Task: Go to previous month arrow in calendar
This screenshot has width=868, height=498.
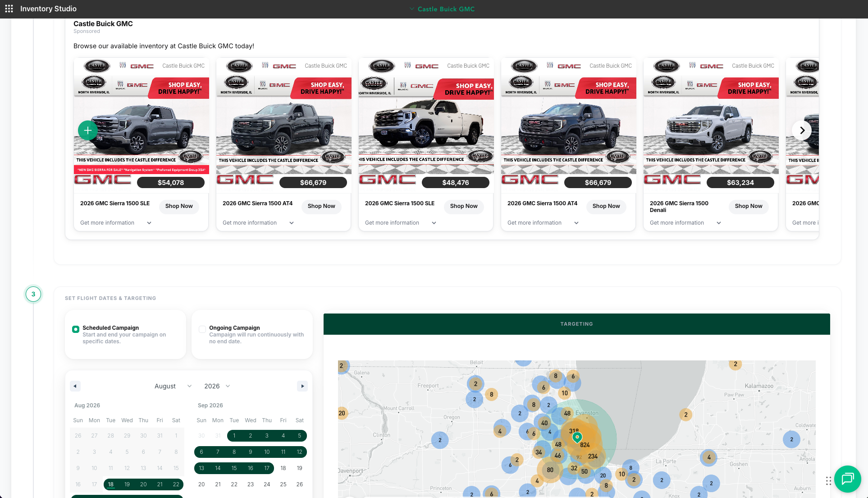Action: click(x=75, y=386)
